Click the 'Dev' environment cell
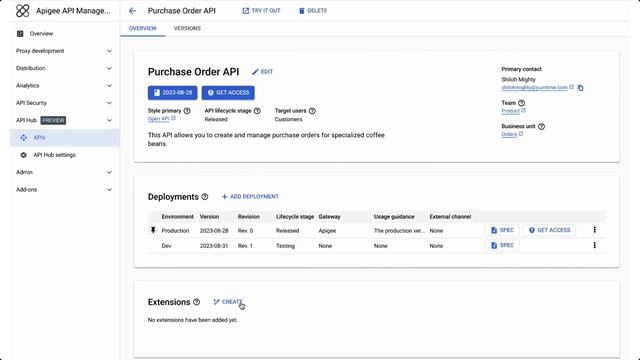The height and width of the screenshot is (360, 640). click(166, 246)
